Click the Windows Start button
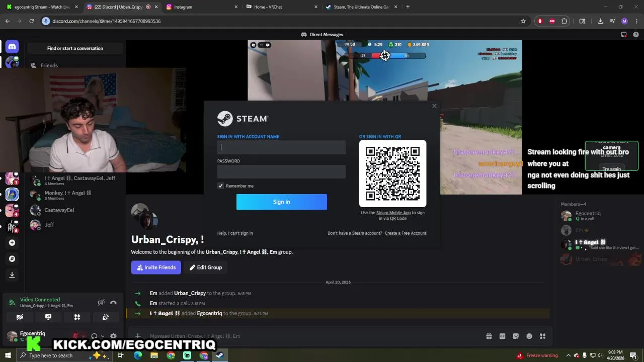The height and width of the screenshot is (362, 644). [7, 355]
